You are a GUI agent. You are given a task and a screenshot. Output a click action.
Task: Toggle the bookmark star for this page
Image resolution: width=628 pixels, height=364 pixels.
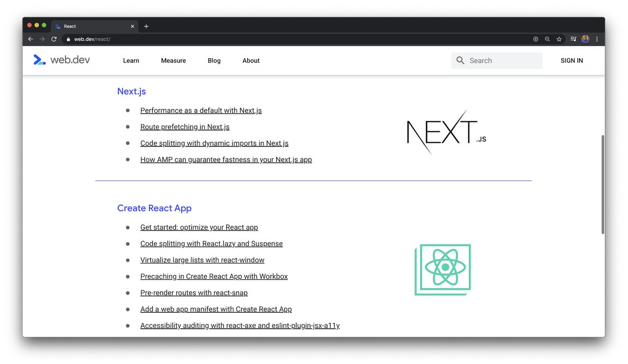(x=559, y=39)
